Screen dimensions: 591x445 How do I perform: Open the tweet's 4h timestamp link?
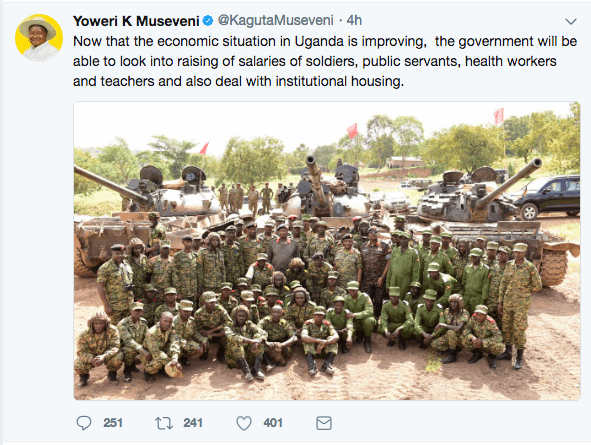pyautogui.click(x=354, y=20)
